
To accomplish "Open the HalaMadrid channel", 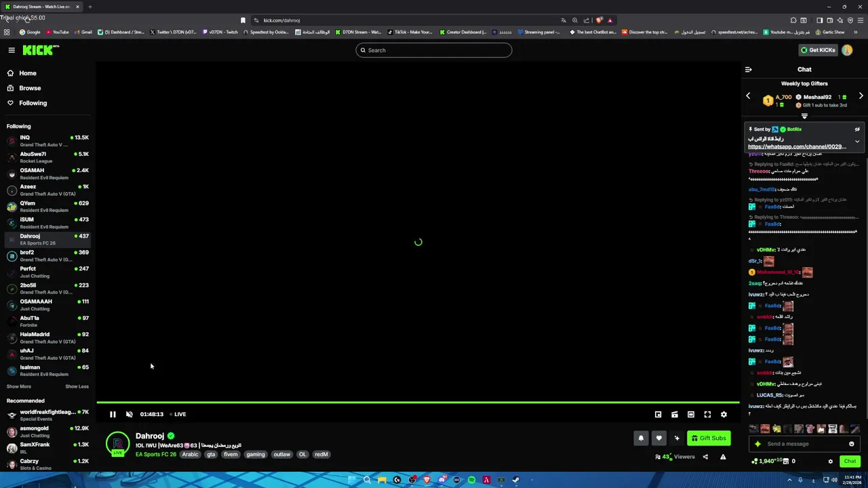I will coord(47,338).
